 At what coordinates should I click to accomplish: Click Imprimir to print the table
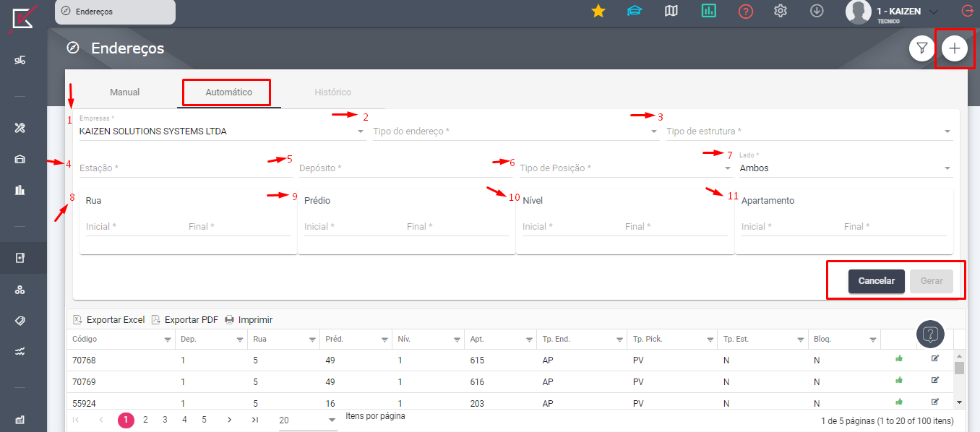248,319
